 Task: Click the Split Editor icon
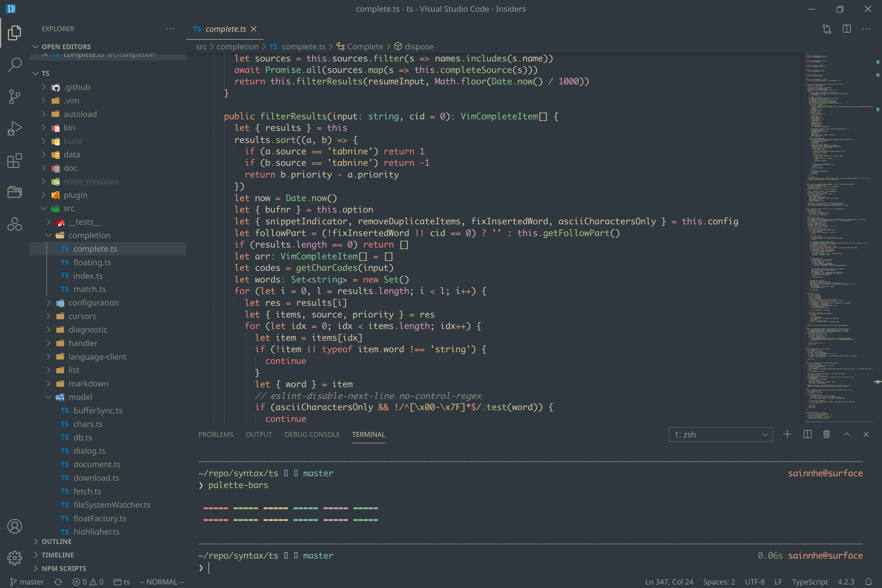click(x=846, y=29)
